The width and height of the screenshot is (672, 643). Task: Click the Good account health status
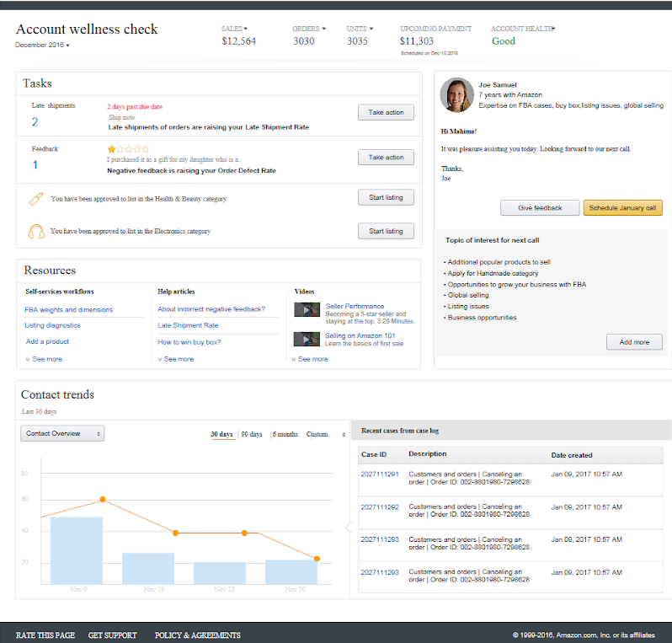click(503, 41)
